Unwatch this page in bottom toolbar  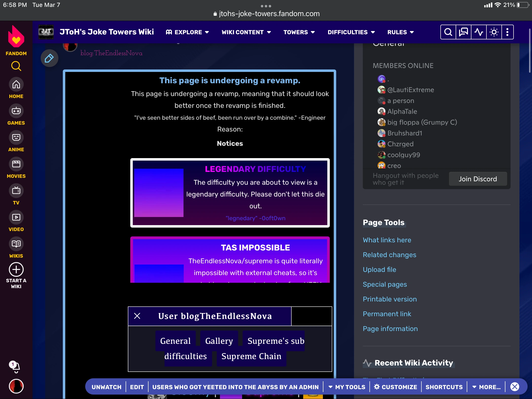click(x=106, y=387)
